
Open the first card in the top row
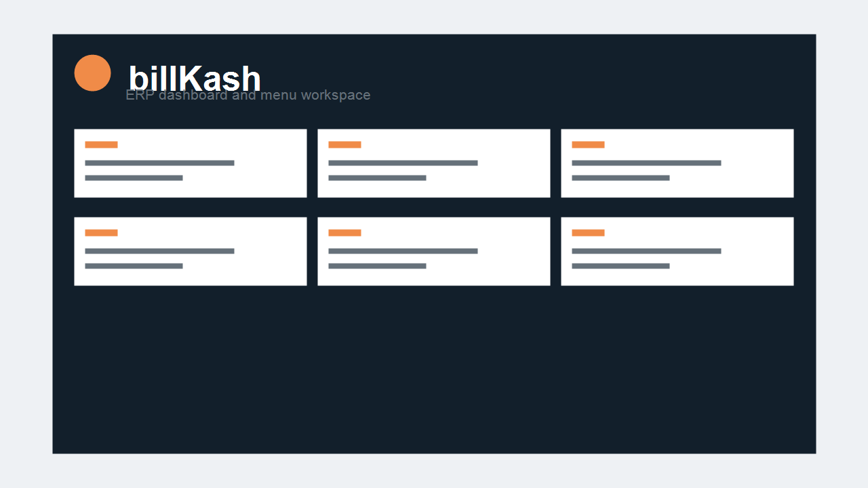coord(191,163)
